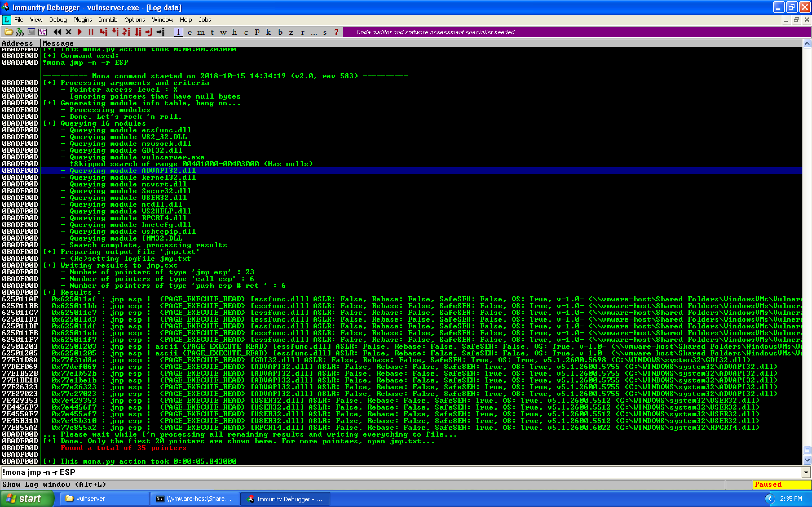Open the Options menu
Screen dimensions: 812x507
[134, 20]
